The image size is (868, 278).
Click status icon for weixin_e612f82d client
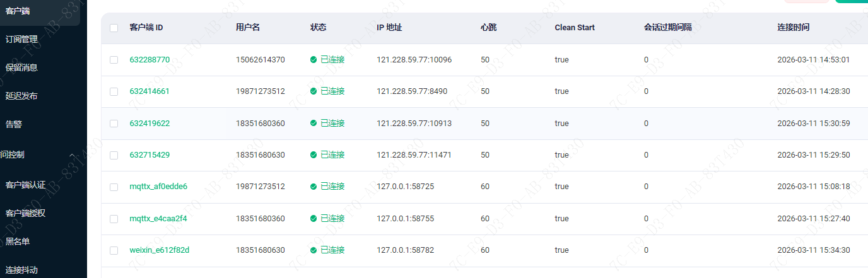(x=314, y=250)
